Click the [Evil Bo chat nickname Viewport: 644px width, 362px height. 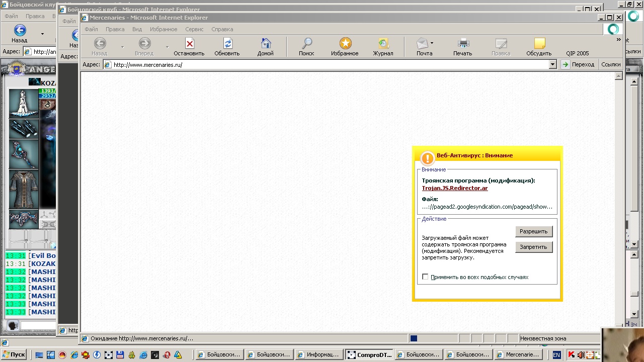[42, 255]
